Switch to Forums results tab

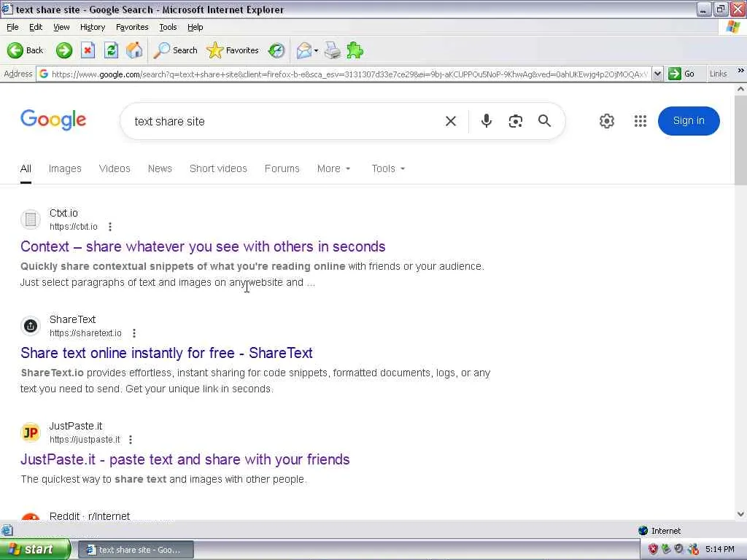[282, 168]
